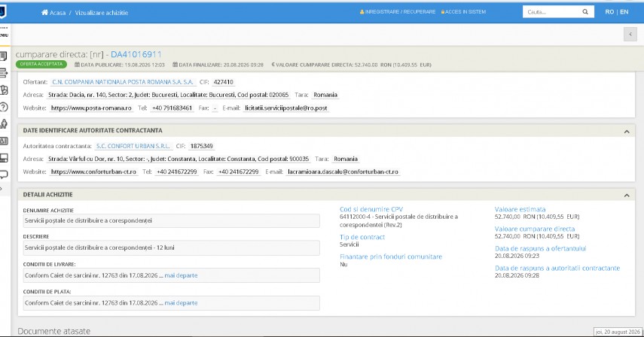Expand 'mai departe' under CONDITII DE PLATA

tap(181, 303)
